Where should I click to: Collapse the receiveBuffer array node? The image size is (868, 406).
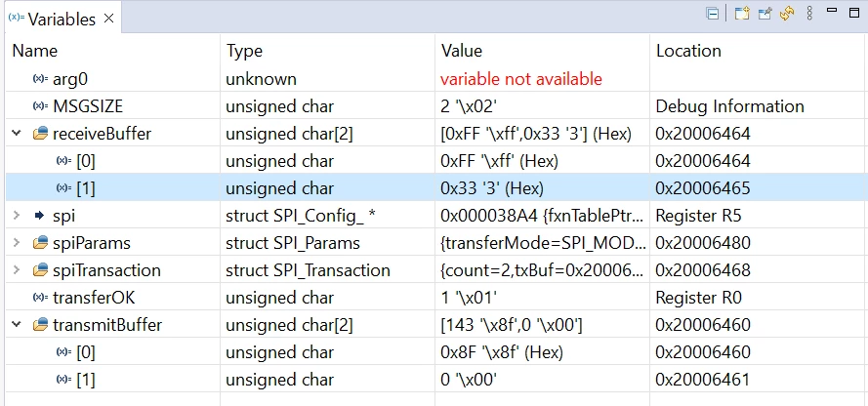click(17, 134)
